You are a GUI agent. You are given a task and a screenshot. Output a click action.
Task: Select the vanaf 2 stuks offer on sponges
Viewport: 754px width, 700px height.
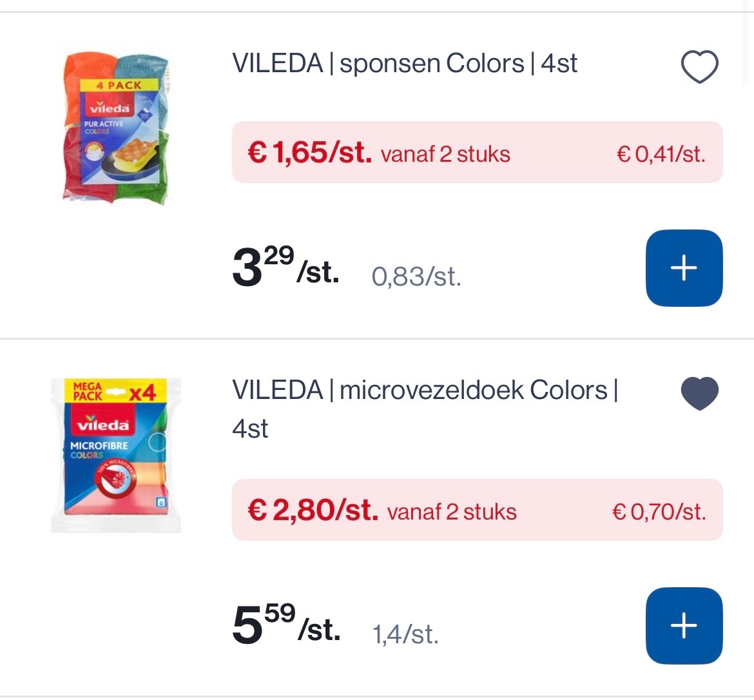(445, 154)
